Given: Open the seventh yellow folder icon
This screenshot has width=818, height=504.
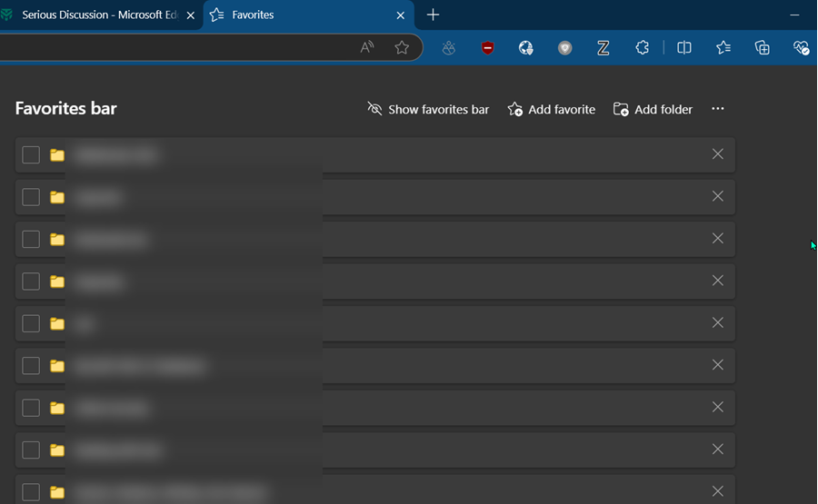Looking at the screenshot, I should coord(57,408).
